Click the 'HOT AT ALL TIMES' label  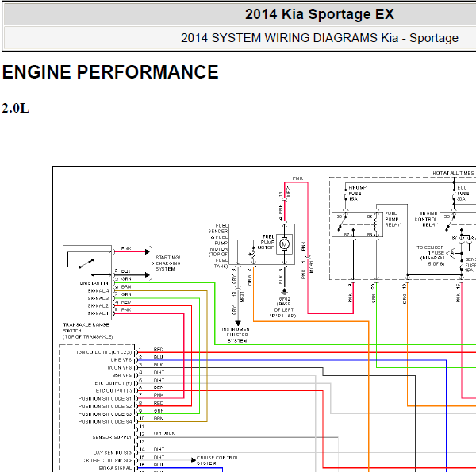[453, 173]
